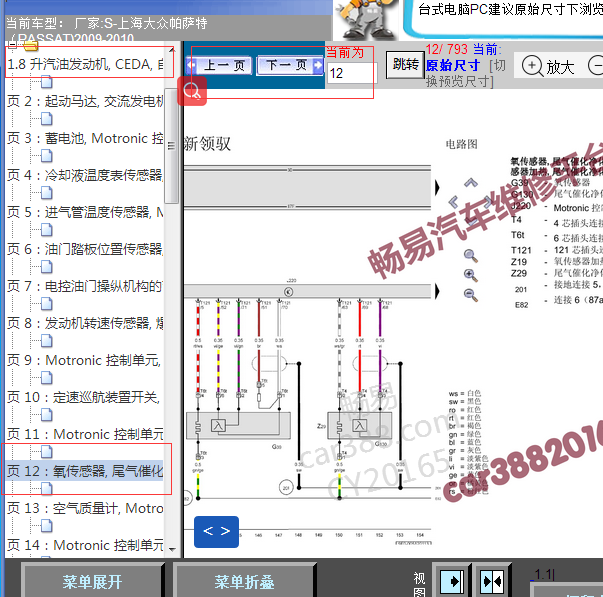Click the 切换预览尺寸 switch preview size link

pos(465,73)
